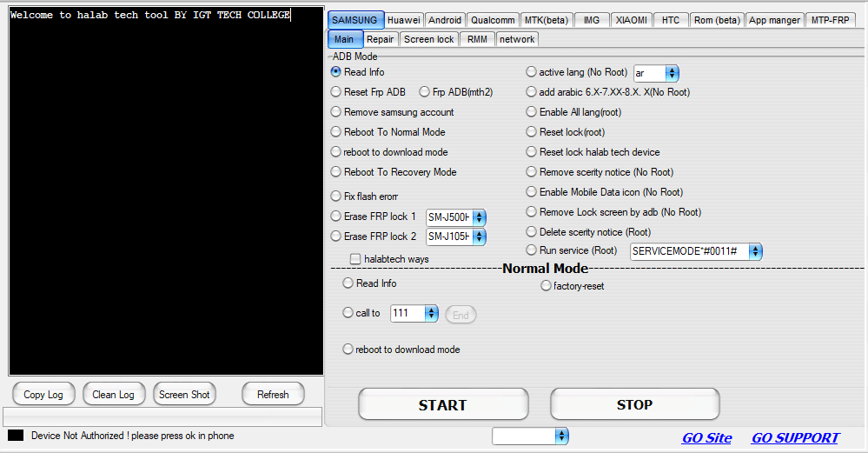
Task: Select Normal Mode Read Info radio
Action: coord(348,283)
